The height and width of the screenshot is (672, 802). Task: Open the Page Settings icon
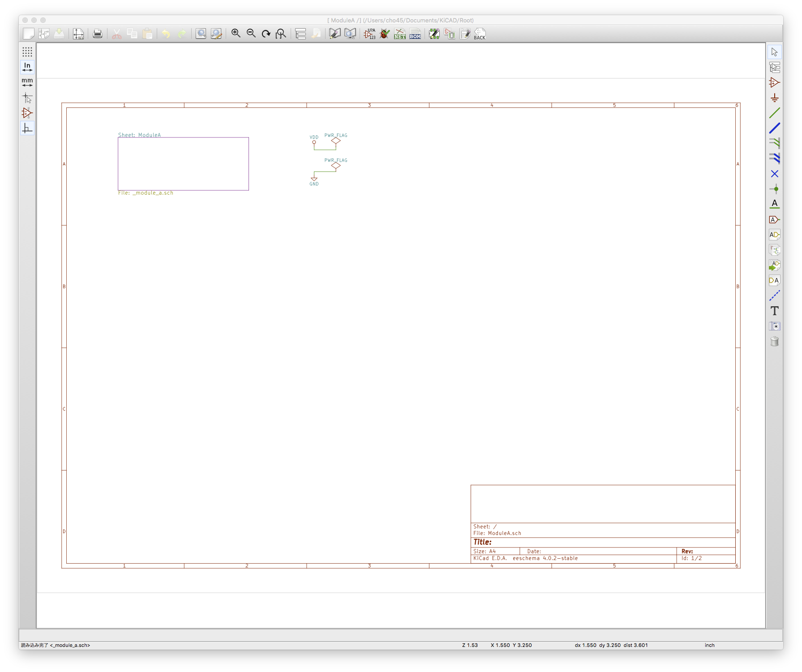coord(78,34)
